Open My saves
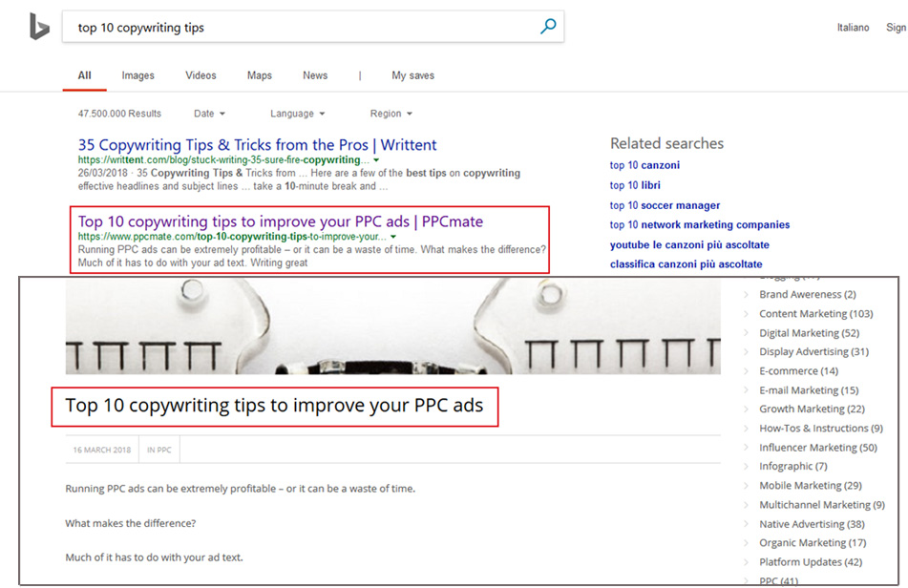 [x=412, y=75]
